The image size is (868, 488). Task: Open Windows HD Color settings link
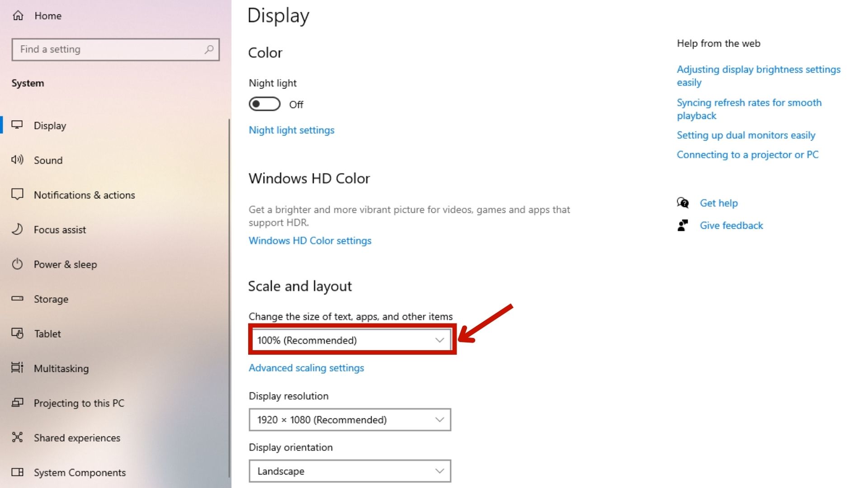[x=310, y=240]
